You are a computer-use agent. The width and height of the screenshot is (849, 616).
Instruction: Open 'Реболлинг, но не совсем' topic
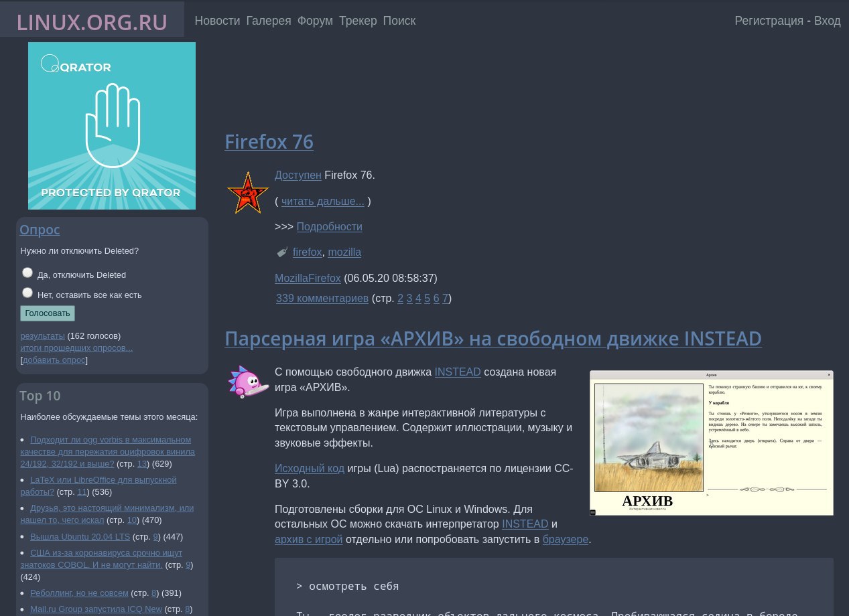point(79,593)
